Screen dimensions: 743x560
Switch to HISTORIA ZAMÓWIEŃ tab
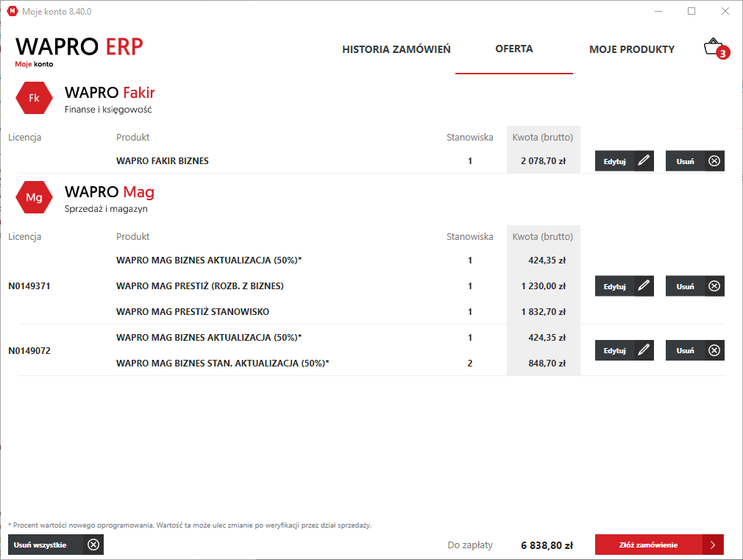click(x=396, y=49)
